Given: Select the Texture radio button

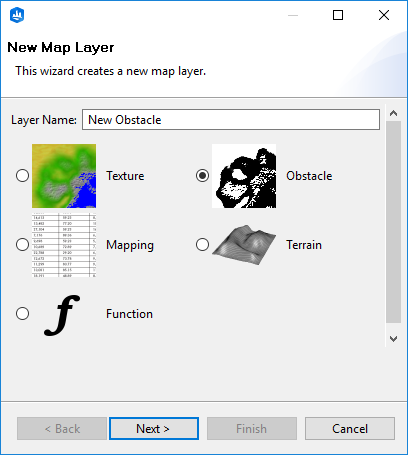Looking at the screenshot, I should click(x=22, y=176).
